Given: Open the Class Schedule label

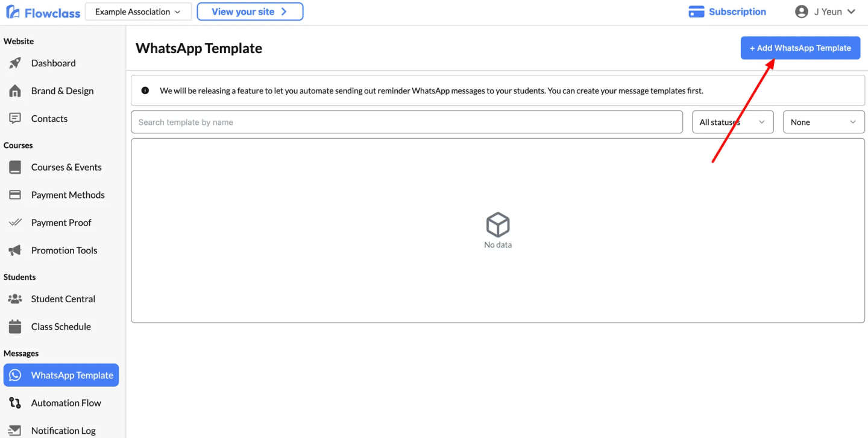Looking at the screenshot, I should [x=61, y=326].
